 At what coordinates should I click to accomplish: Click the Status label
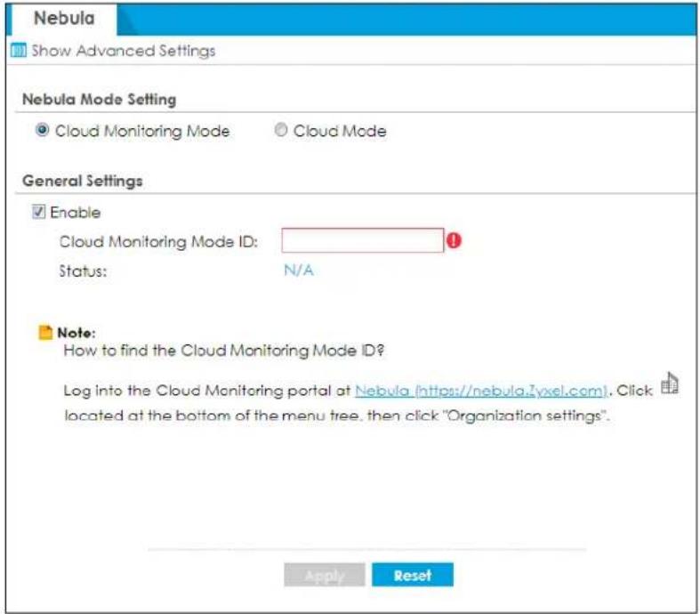click(x=83, y=271)
